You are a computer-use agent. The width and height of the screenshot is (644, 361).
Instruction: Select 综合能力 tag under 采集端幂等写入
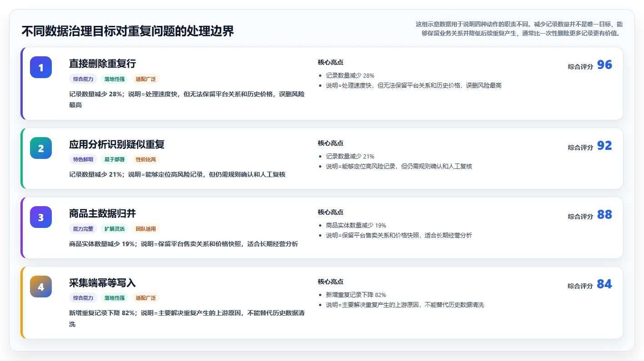click(x=83, y=298)
